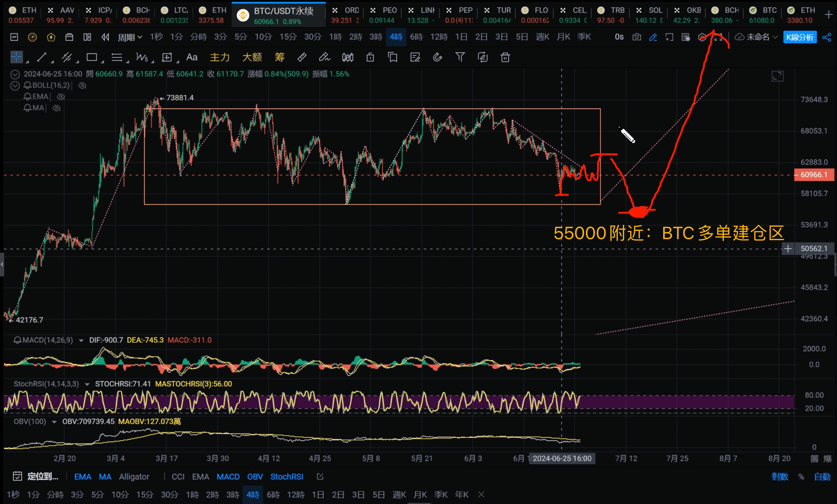Click the magnet snap icon

(438, 57)
